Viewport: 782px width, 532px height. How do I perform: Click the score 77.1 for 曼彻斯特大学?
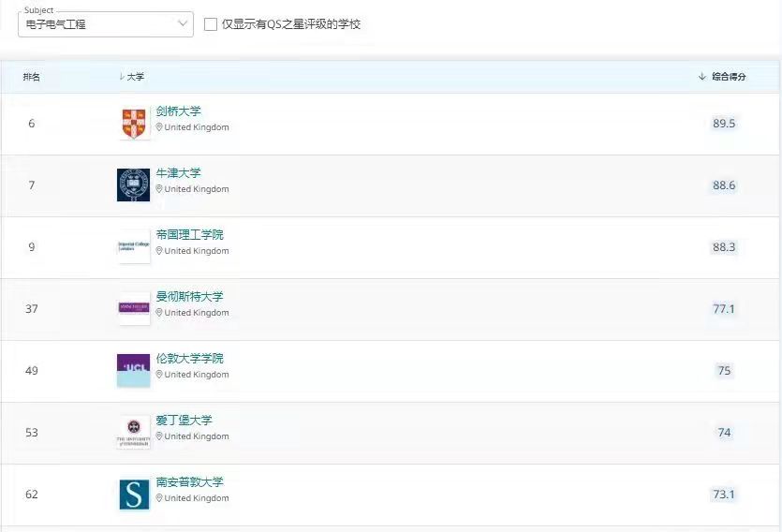coord(724,309)
